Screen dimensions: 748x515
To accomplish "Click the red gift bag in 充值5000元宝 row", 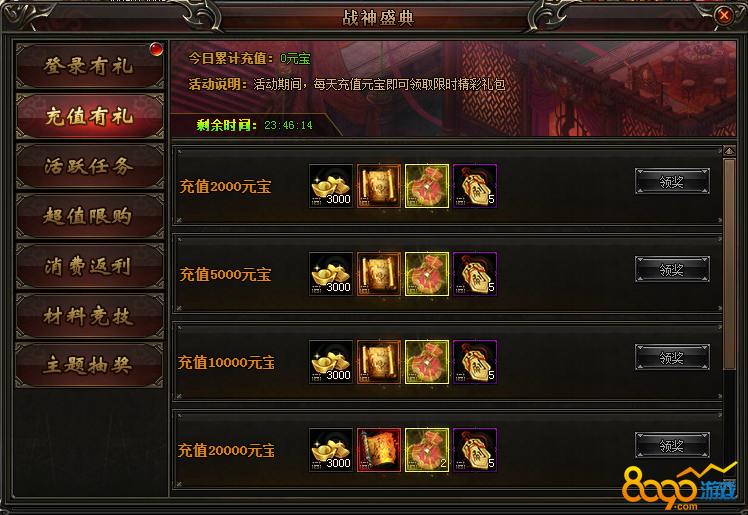I will coord(427,274).
